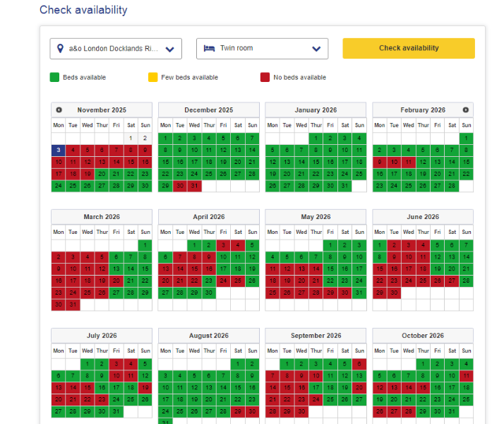504x424 pixels.
Task: Click the 'Few beds available' legend label
Action: 190,77
